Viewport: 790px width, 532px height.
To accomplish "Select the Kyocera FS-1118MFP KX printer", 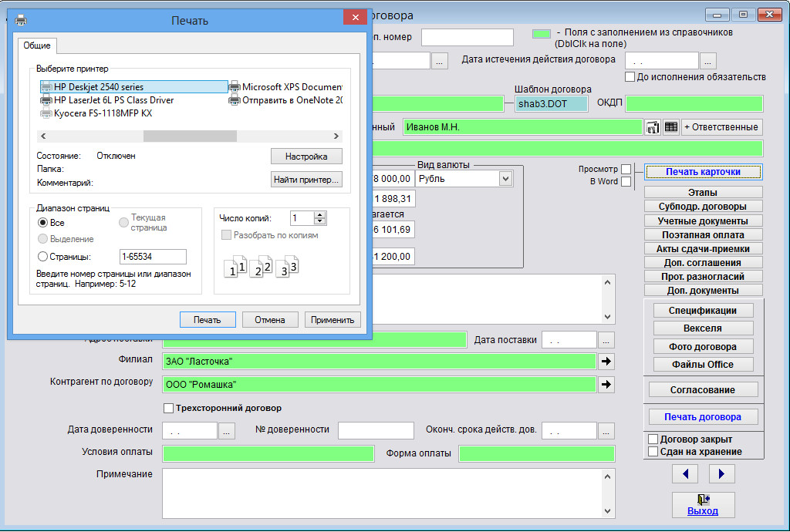I will pos(103,113).
